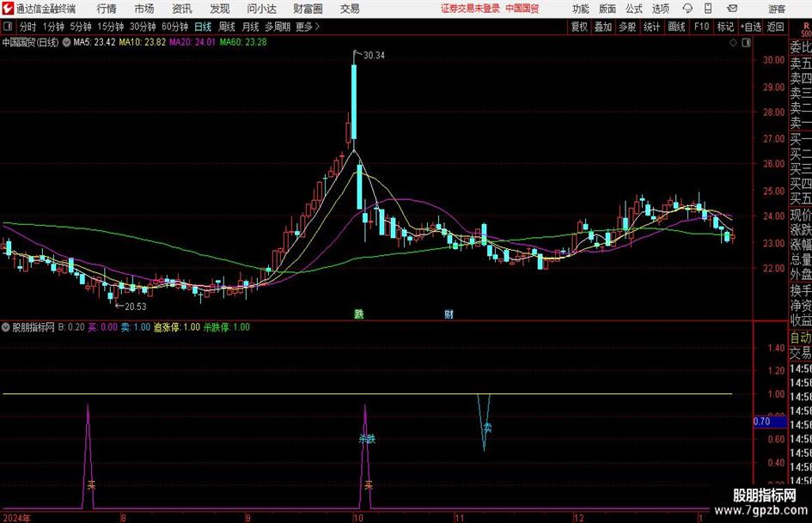Click the 30.34 high price label
Viewport: 812px width, 523px height.
point(374,56)
